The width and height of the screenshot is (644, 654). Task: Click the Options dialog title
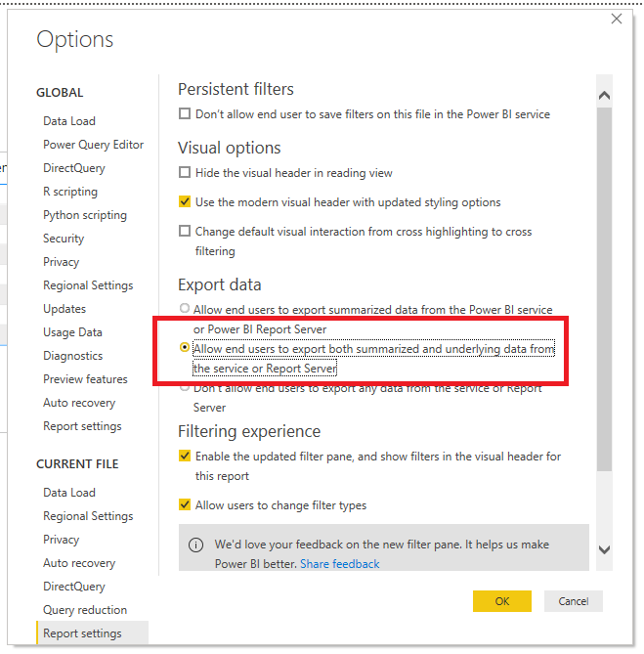pos(74,40)
